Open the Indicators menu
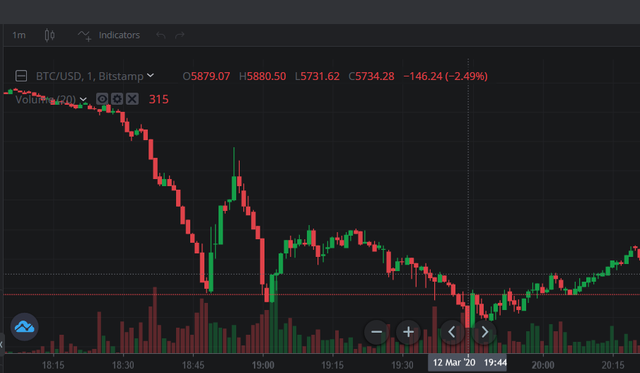640x373 pixels. pyautogui.click(x=109, y=35)
